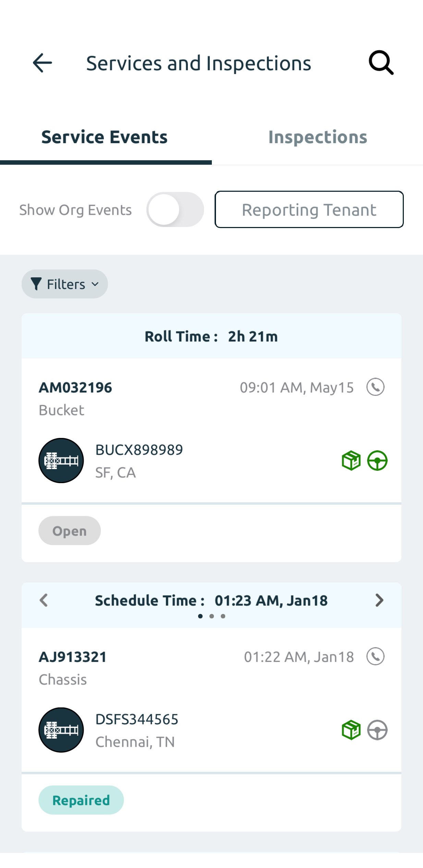Click the green package icon for BUCX898989
The height and width of the screenshot is (868, 423).
[351, 461]
